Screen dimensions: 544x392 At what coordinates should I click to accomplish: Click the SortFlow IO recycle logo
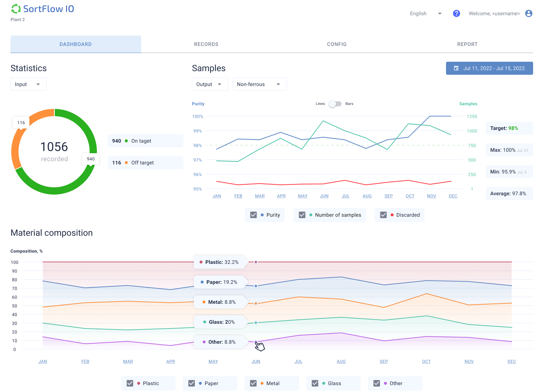click(x=16, y=9)
